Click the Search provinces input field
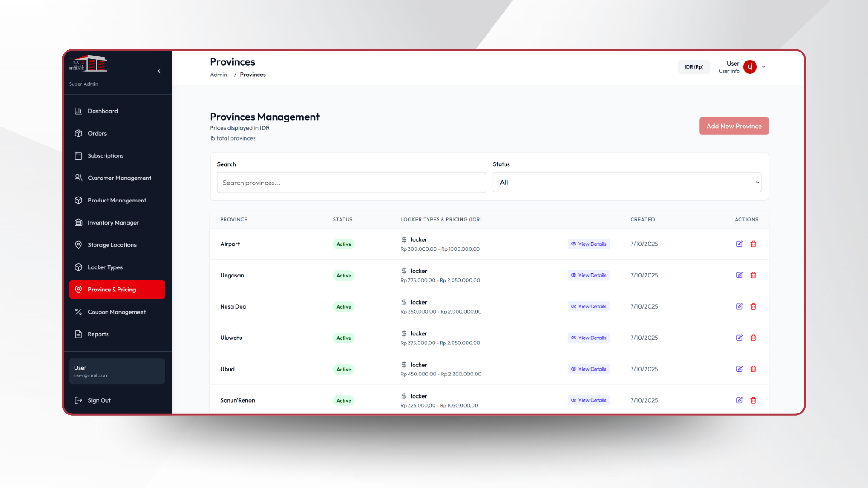 [351, 183]
